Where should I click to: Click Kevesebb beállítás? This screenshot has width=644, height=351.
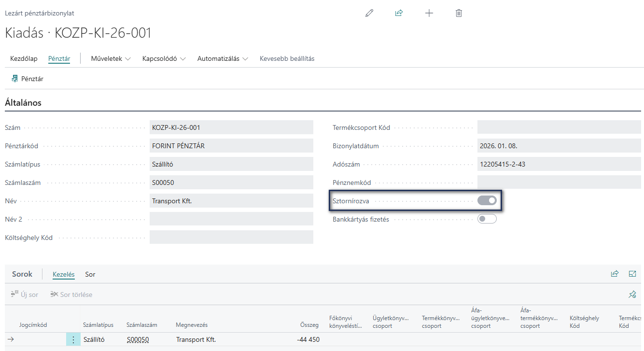pos(287,59)
